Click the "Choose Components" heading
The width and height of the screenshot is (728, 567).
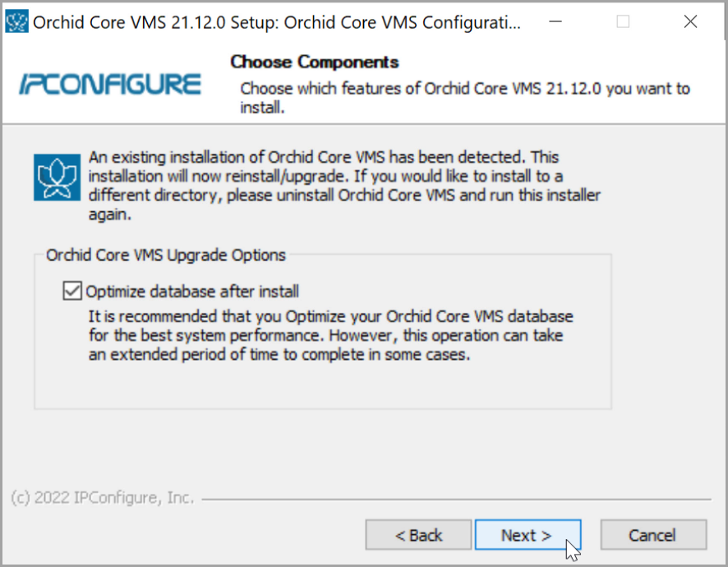click(x=314, y=62)
